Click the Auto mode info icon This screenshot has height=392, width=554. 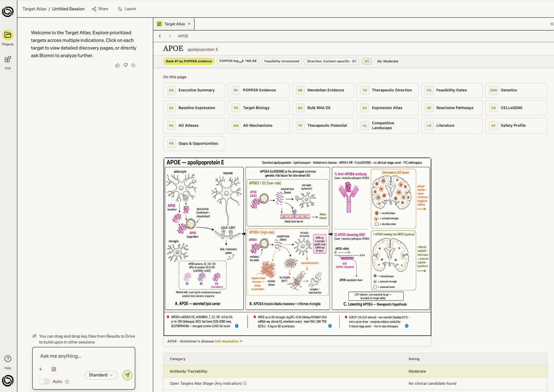(x=67, y=382)
